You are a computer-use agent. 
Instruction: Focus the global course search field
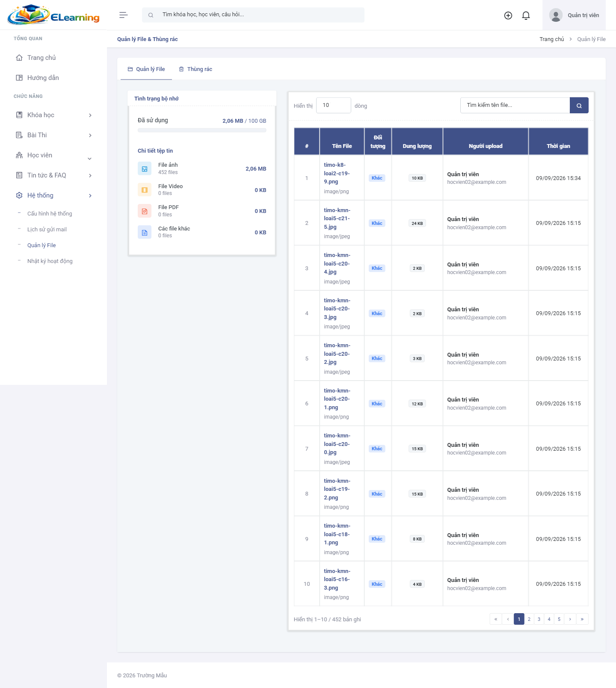click(x=253, y=15)
